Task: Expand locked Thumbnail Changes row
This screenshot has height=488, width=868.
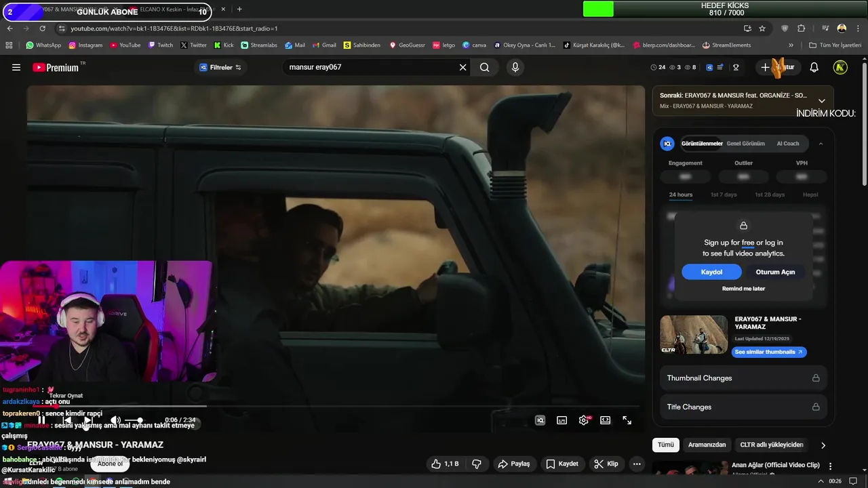Action: (743, 378)
